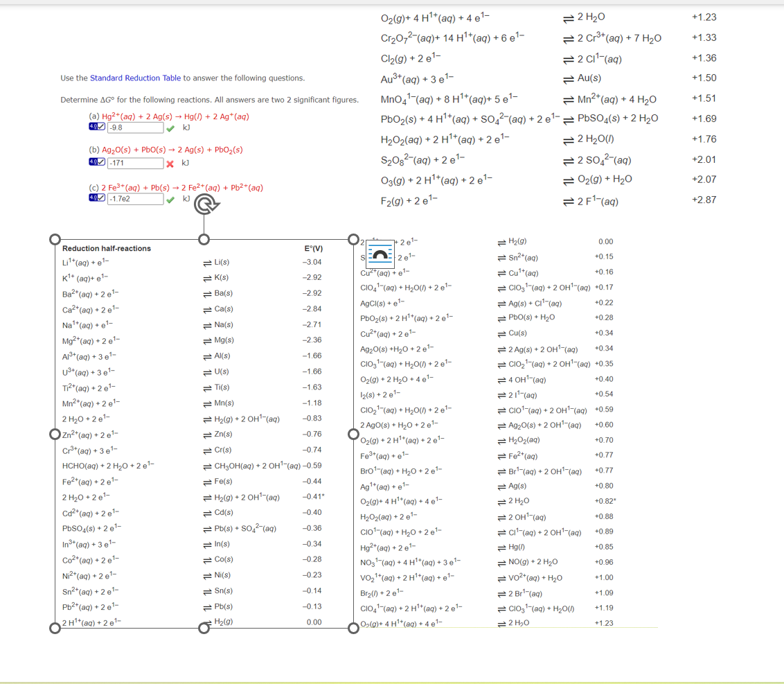The width and height of the screenshot is (784, 684).
Task: Open the Layout Options wrap-text icon
Action: point(380,255)
